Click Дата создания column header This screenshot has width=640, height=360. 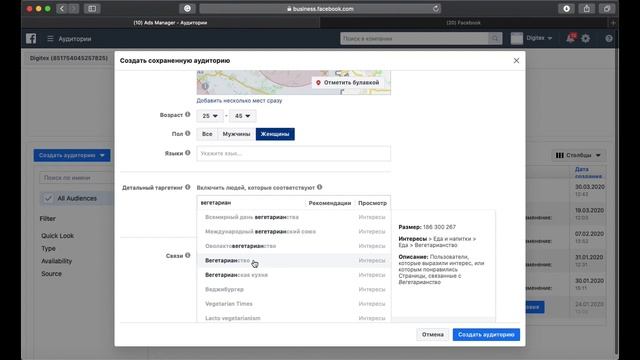[588, 173]
